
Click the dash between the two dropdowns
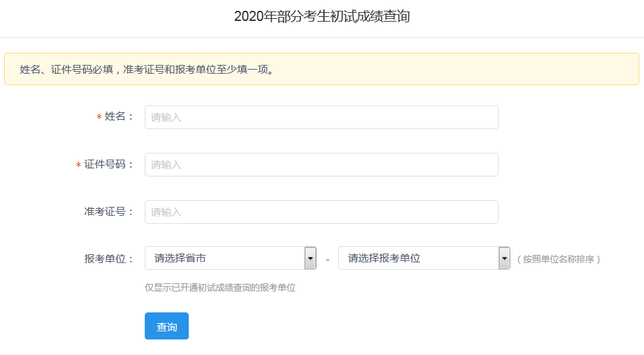click(327, 259)
